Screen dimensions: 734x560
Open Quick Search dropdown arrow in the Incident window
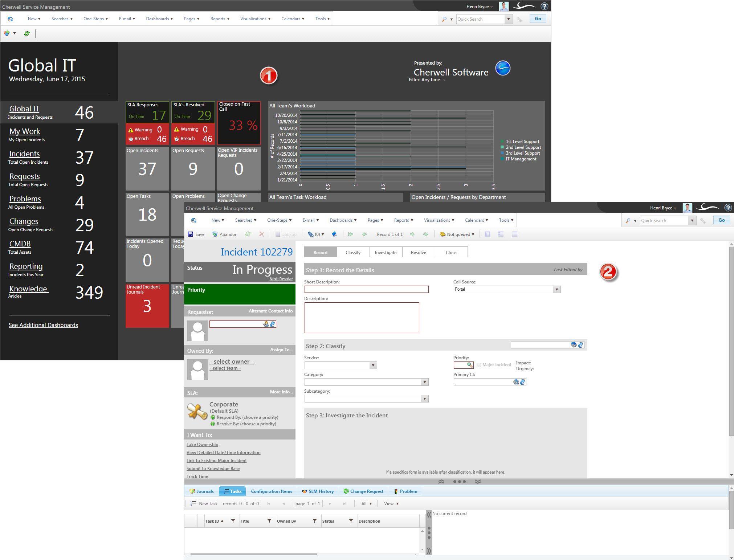click(692, 221)
